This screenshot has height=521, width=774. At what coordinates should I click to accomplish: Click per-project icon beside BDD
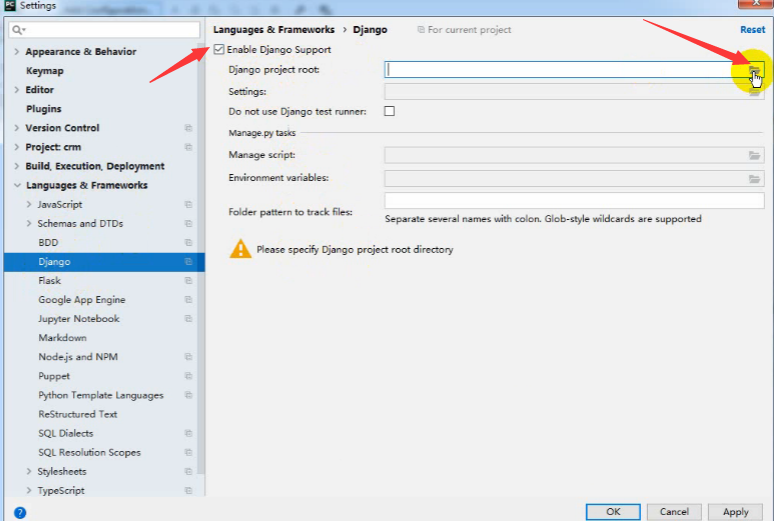(x=188, y=242)
